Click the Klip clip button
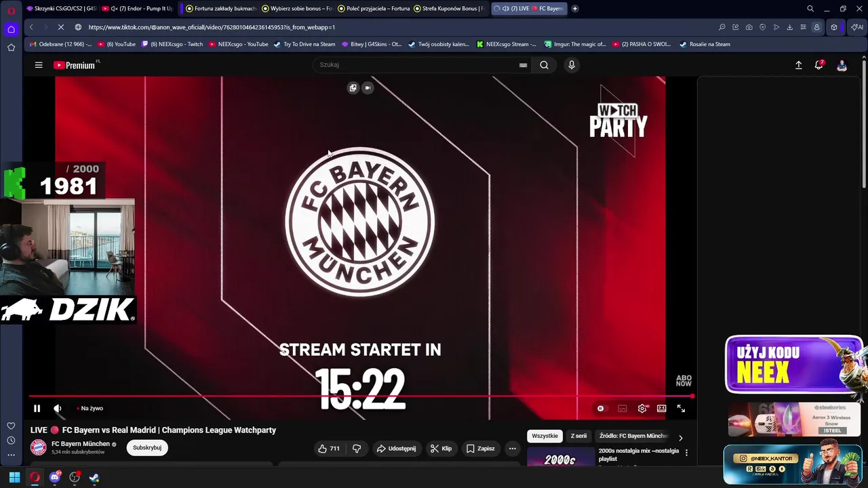This screenshot has width=868, height=488. point(441,449)
